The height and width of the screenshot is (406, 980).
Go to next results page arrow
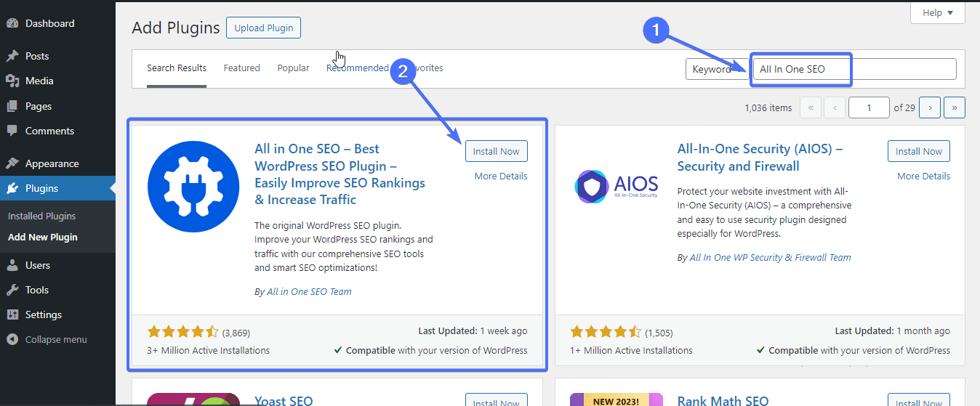click(930, 107)
